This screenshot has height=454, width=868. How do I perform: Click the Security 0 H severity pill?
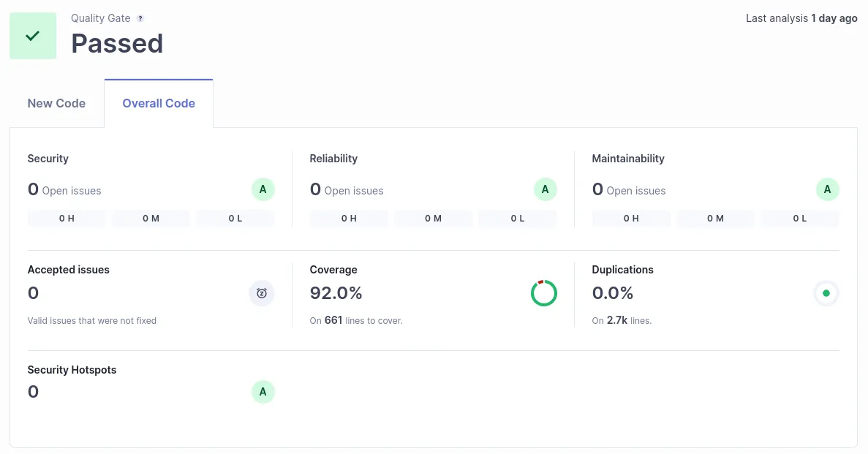(67, 219)
